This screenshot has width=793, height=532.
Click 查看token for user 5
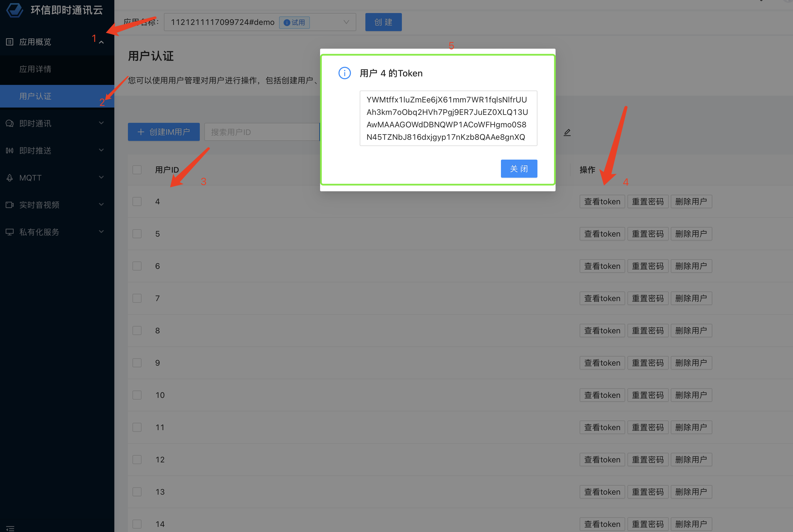click(602, 234)
